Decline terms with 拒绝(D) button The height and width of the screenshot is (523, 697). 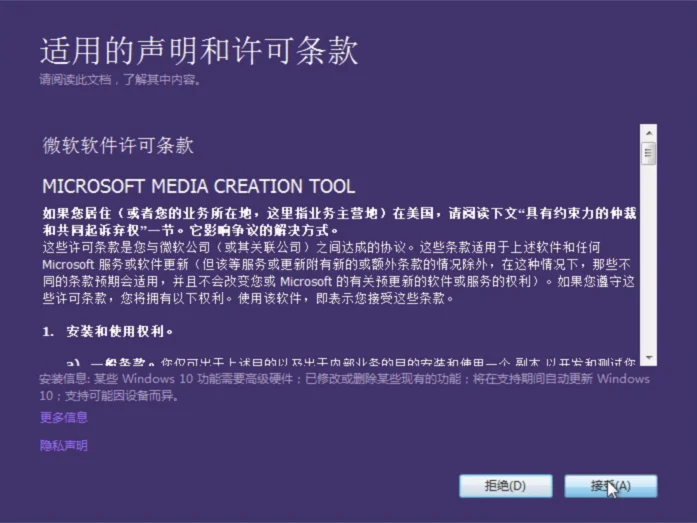pyautogui.click(x=506, y=486)
